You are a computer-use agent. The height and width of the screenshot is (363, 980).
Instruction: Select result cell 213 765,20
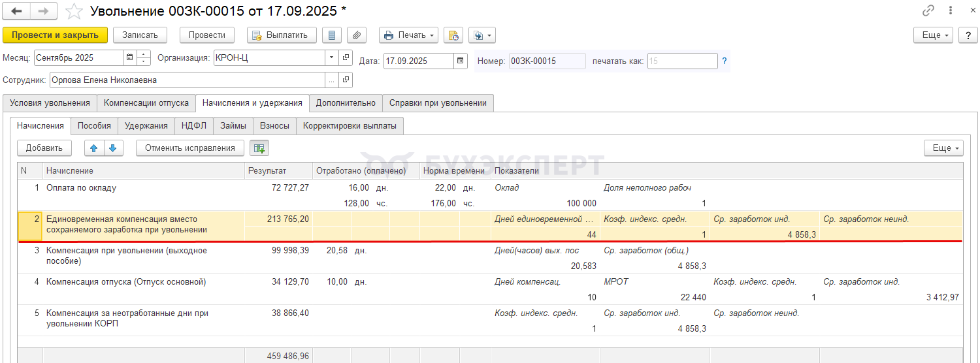pyautogui.click(x=279, y=219)
